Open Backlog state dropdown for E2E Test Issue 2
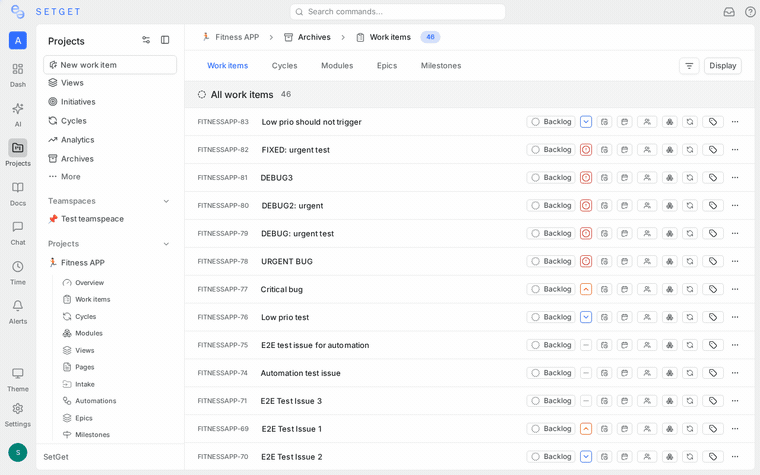 [551, 457]
